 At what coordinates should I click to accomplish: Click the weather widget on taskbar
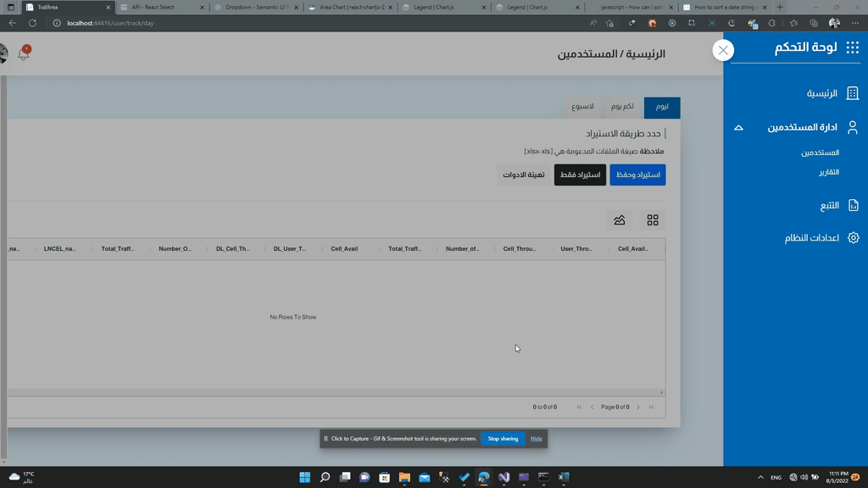pos(22,478)
